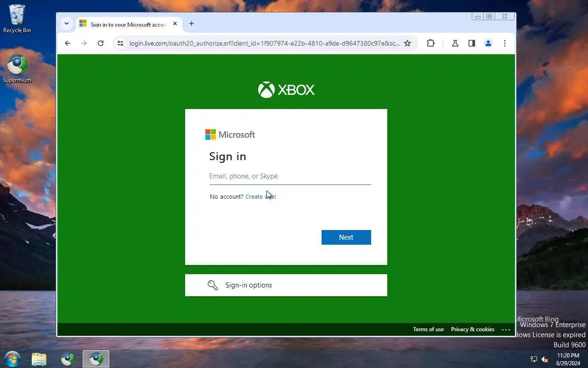Open the browser profile avatar

click(488, 43)
